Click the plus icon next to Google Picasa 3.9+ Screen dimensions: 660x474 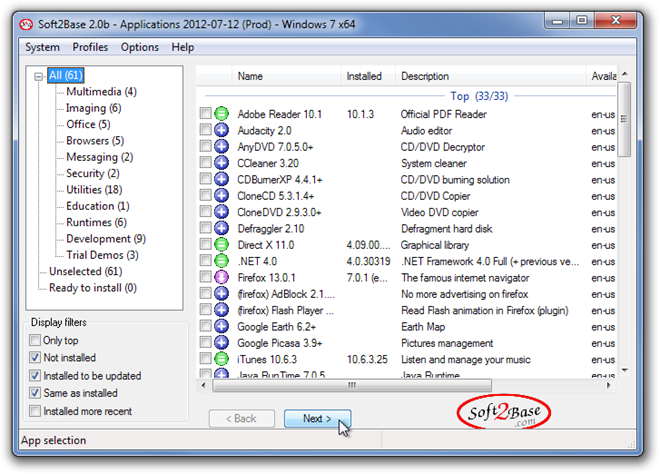[x=221, y=343]
